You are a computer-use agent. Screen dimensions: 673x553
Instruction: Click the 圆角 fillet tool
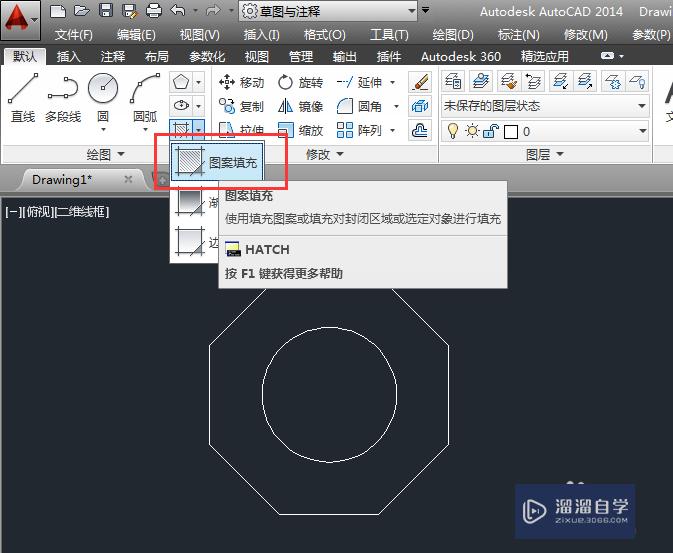(359, 106)
